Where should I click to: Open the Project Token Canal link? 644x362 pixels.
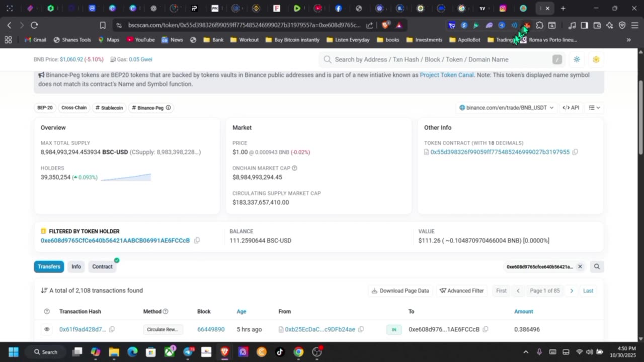pyautogui.click(x=447, y=75)
